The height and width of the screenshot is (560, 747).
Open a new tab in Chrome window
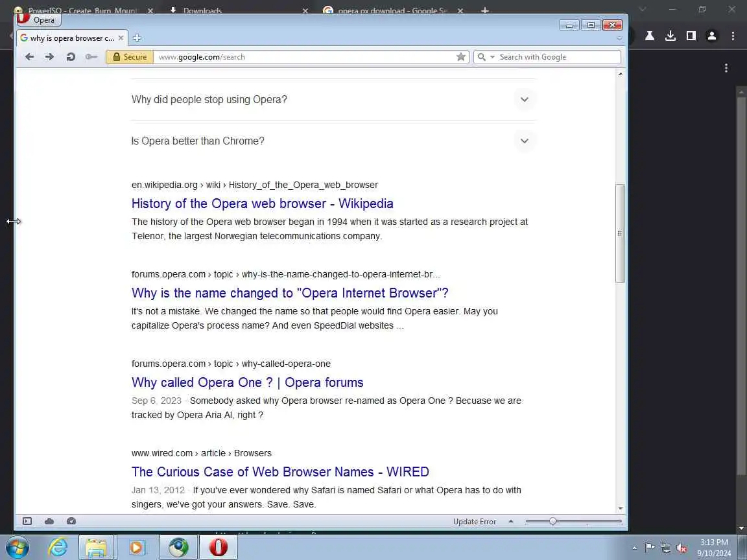pos(485,10)
